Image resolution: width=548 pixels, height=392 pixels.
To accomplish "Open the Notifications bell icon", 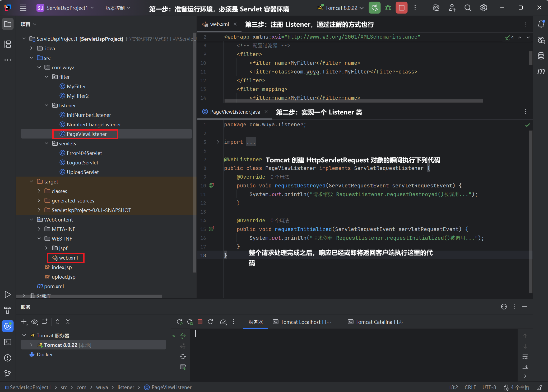I will [541, 24].
